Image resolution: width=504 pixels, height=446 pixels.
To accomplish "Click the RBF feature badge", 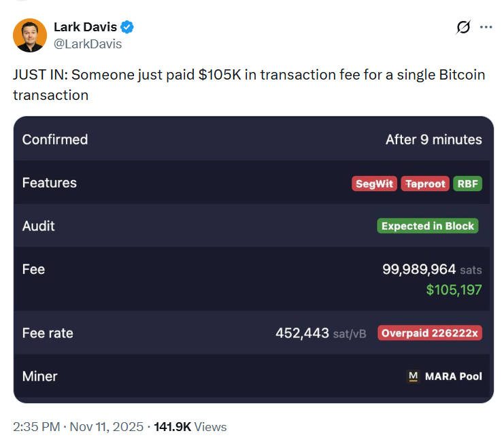I will pyautogui.click(x=467, y=184).
